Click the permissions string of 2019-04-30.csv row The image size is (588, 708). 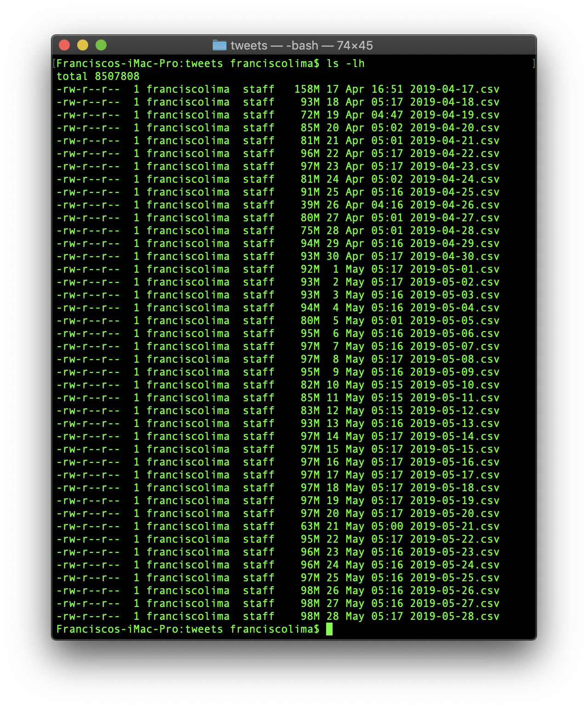88,256
